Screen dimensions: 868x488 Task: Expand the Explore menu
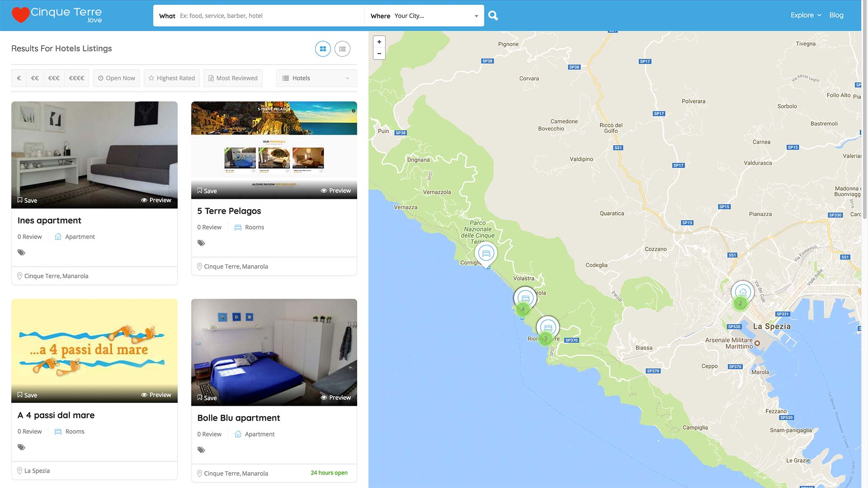pyautogui.click(x=806, y=15)
